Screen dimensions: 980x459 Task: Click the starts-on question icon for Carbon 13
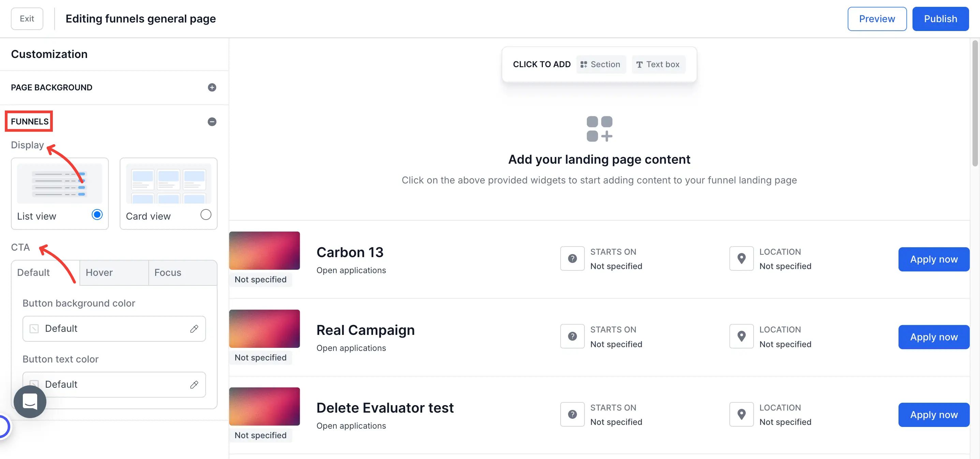(572, 258)
